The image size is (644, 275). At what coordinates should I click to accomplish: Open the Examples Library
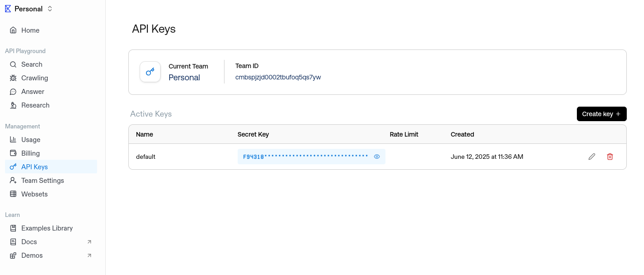47,228
